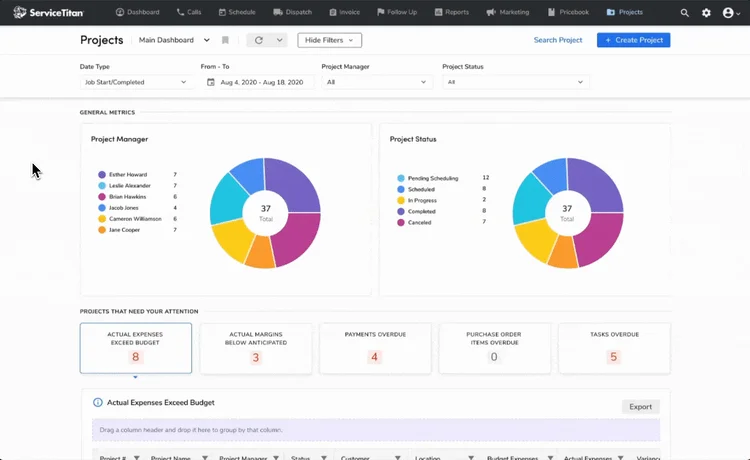
Task: Select the Payments Overdue card
Action: [x=375, y=348]
